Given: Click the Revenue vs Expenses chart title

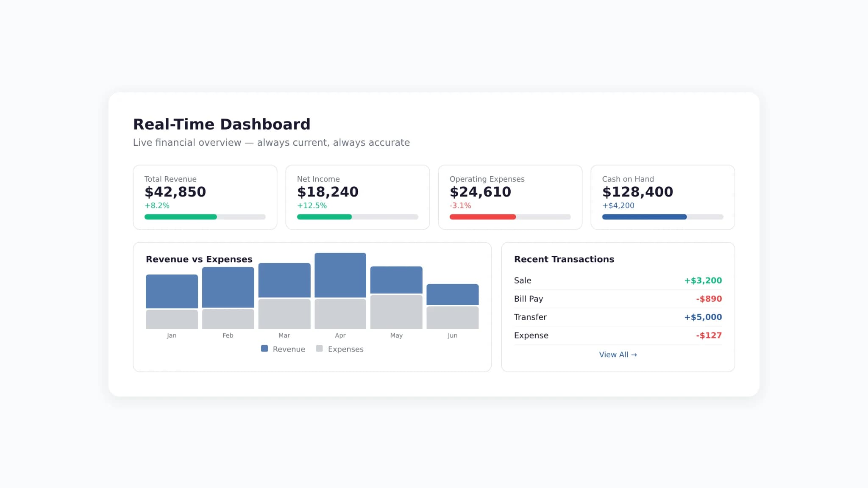Looking at the screenshot, I should click(199, 259).
